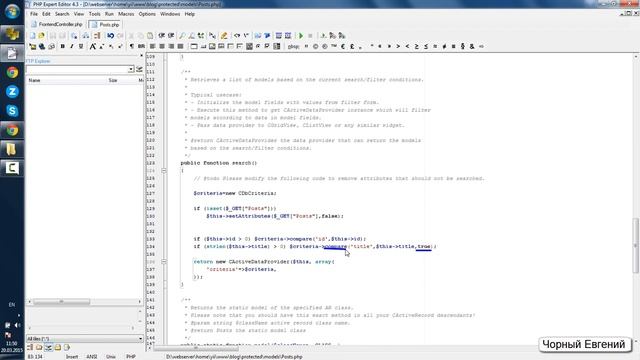640x360 pixels.
Task: Expand the FTP Explorer server dropdown
Action: click(x=131, y=69)
